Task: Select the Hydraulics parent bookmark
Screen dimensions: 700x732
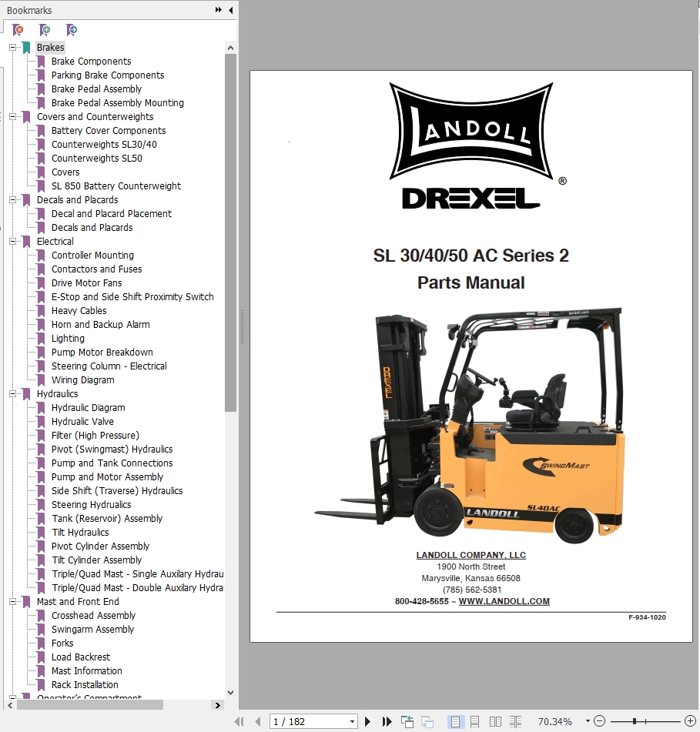Action: click(58, 394)
